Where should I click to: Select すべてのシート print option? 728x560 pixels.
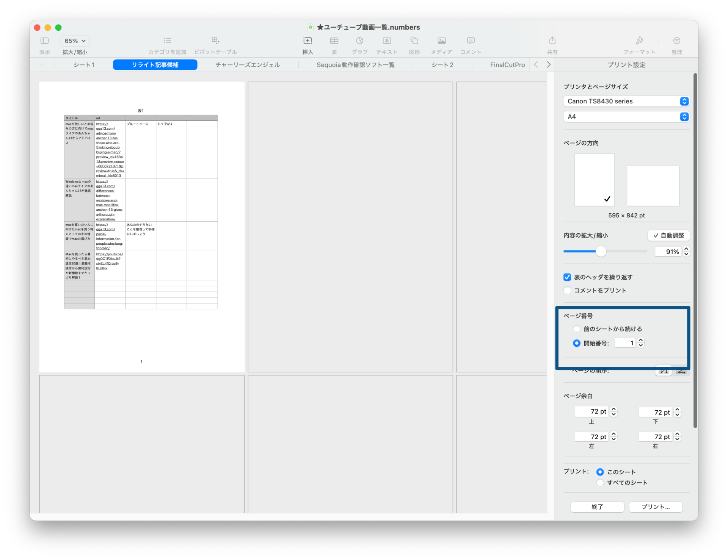(600, 482)
